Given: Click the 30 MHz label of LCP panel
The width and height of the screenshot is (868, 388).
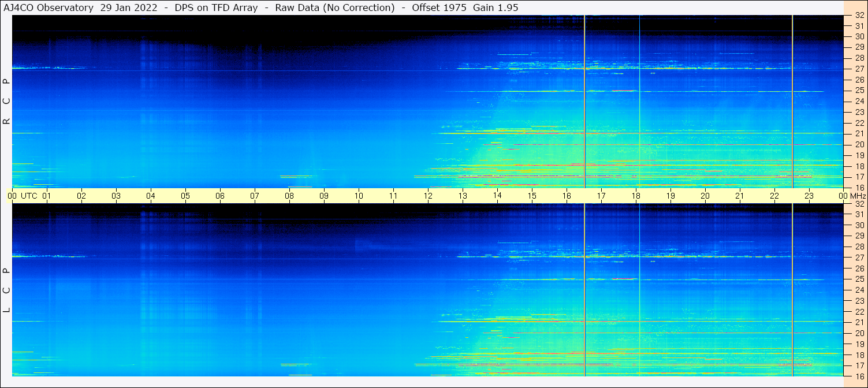Looking at the screenshot, I should pyautogui.click(x=859, y=225).
